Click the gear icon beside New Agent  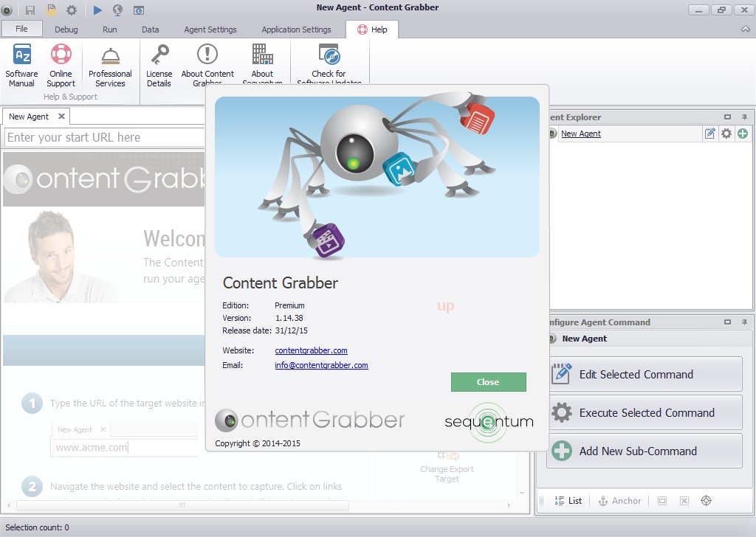(726, 134)
